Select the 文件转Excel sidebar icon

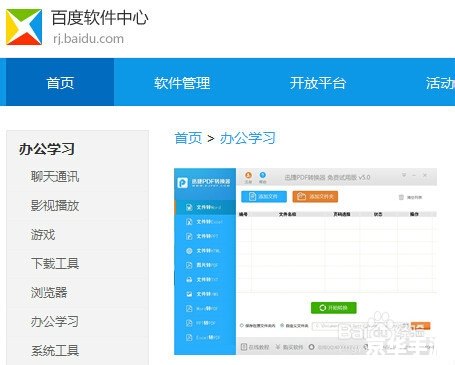click(189, 222)
